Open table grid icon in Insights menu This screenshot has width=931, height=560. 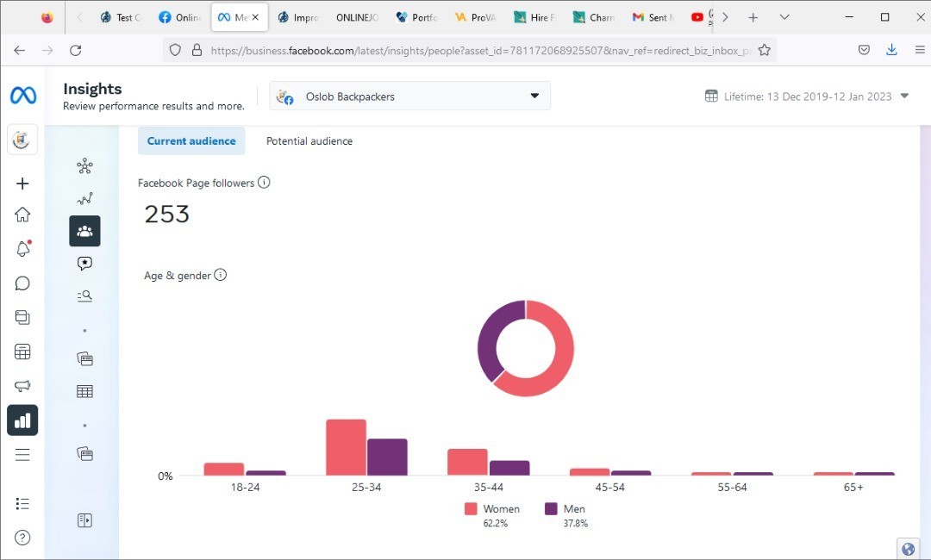click(84, 391)
